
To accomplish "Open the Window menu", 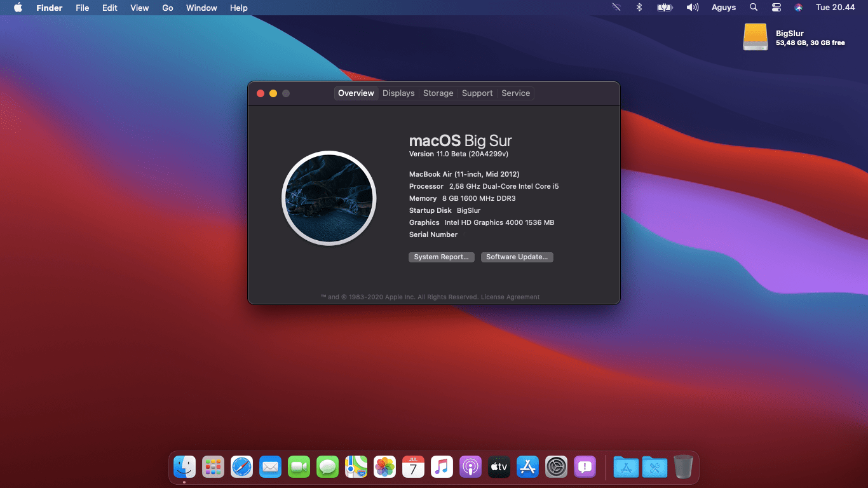I will (x=201, y=8).
